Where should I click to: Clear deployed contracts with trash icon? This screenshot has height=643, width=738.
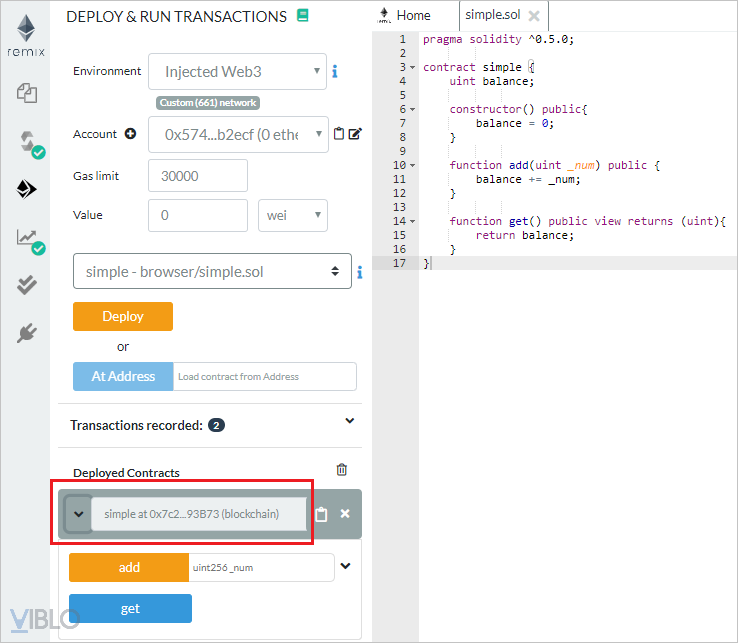pyautogui.click(x=342, y=469)
